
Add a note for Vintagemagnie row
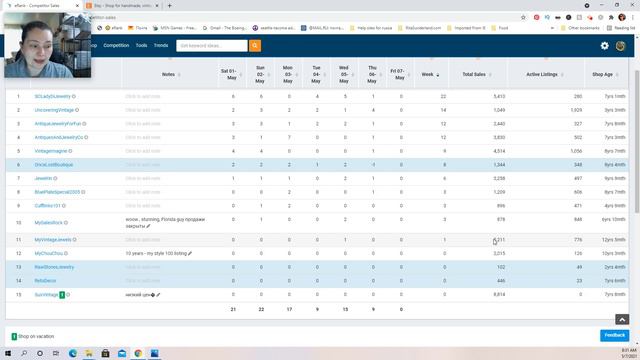coord(143,151)
